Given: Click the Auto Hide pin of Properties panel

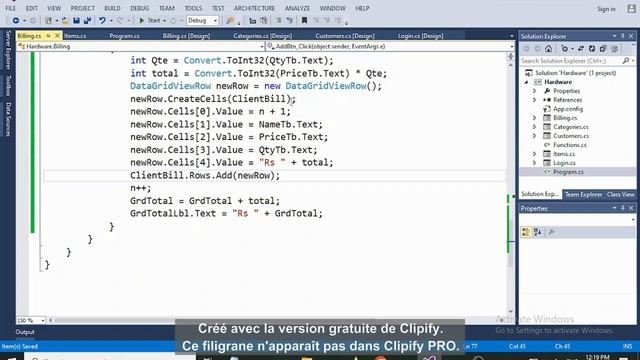Looking at the screenshot, I should (x=622, y=208).
